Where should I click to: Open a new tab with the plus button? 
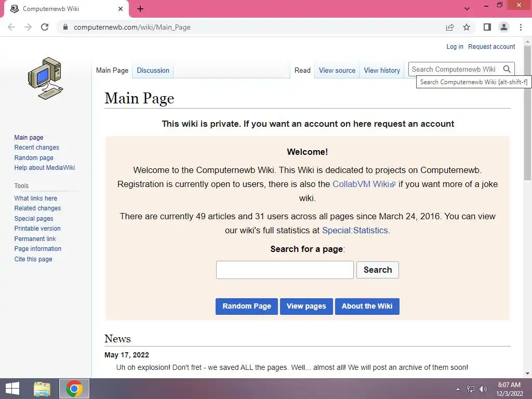[x=140, y=9]
